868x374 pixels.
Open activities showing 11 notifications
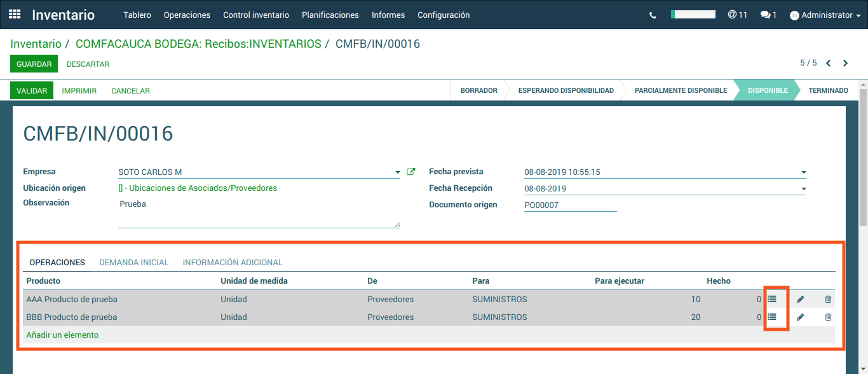click(737, 14)
